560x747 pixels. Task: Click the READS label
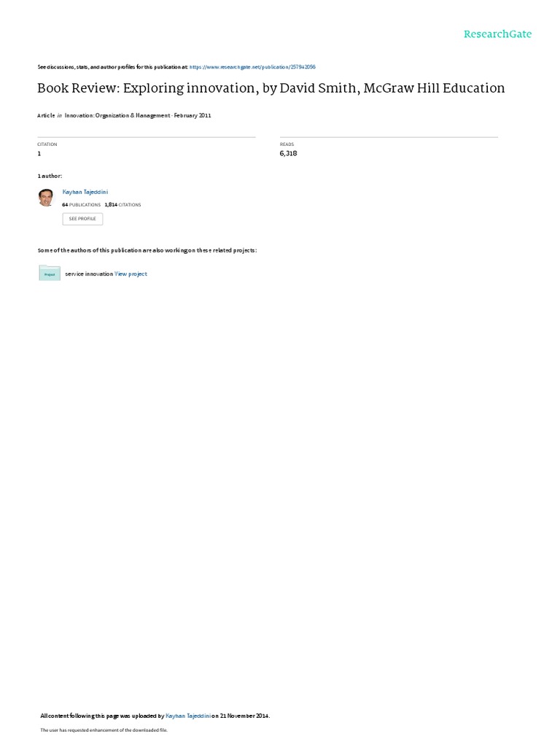tap(287, 144)
